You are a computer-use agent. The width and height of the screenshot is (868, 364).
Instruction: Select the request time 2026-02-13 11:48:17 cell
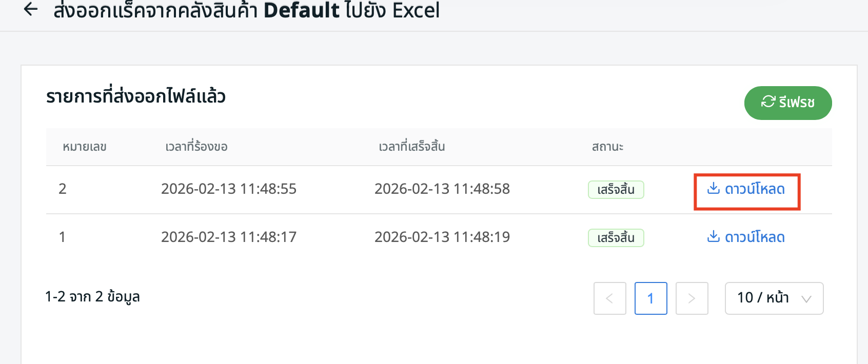[229, 237]
